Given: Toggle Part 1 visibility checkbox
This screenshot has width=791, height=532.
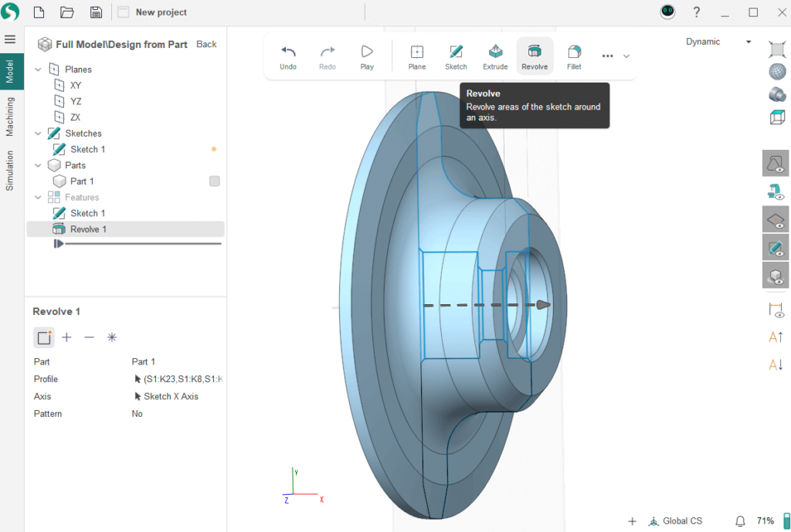Looking at the screenshot, I should click(x=215, y=181).
